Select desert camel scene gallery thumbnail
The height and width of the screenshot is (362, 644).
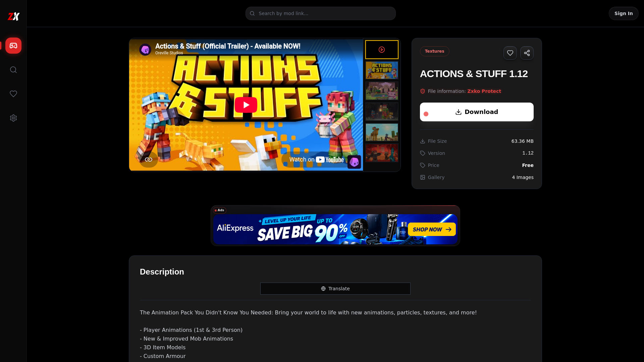point(382,132)
